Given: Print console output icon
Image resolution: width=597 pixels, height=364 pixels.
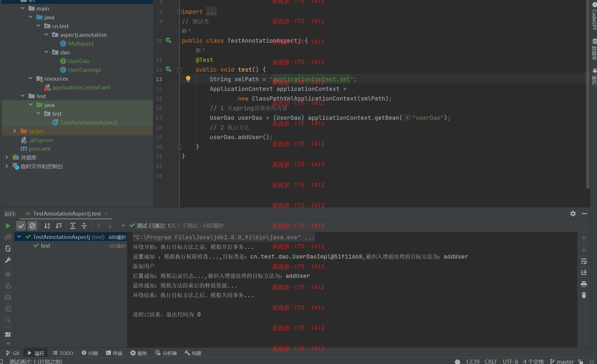Looking at the screenshot, I should tap(584, 284).
